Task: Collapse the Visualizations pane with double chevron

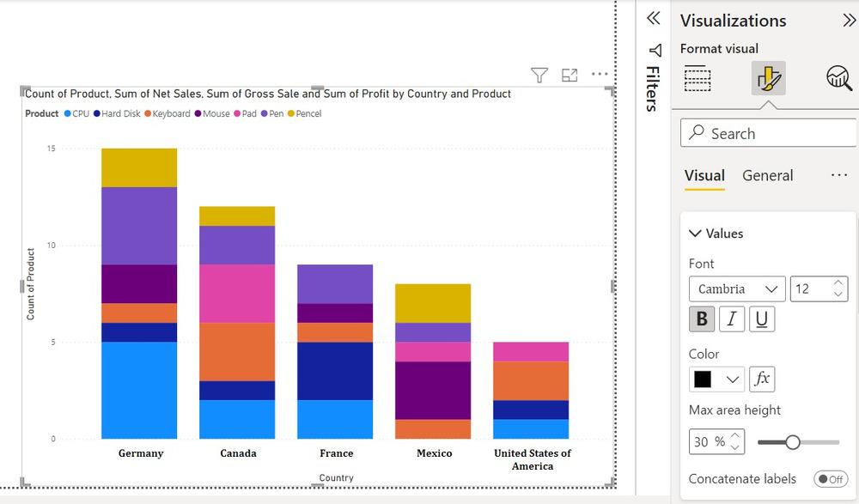Action: coord(849,21)
